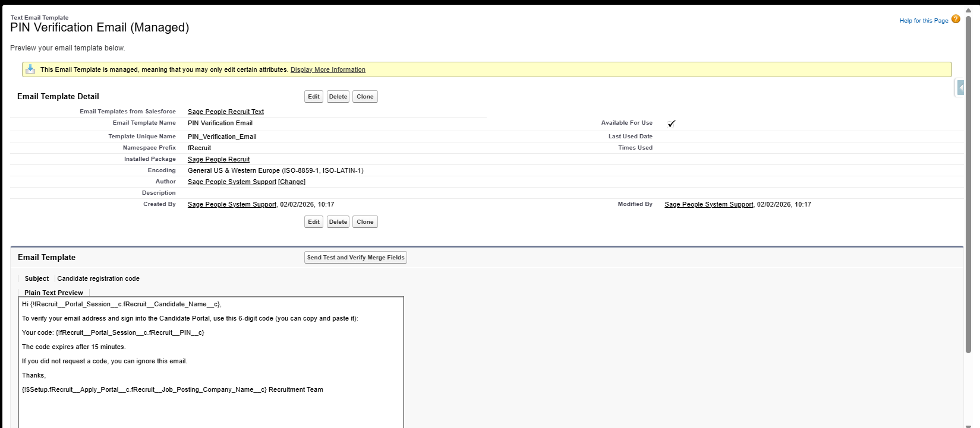
Task: Open the Sage People Recruit Text folder link
Action: pos(225,112)
